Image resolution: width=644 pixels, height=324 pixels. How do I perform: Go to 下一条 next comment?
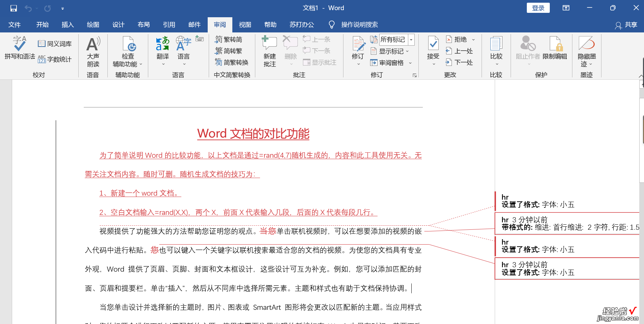316,51
